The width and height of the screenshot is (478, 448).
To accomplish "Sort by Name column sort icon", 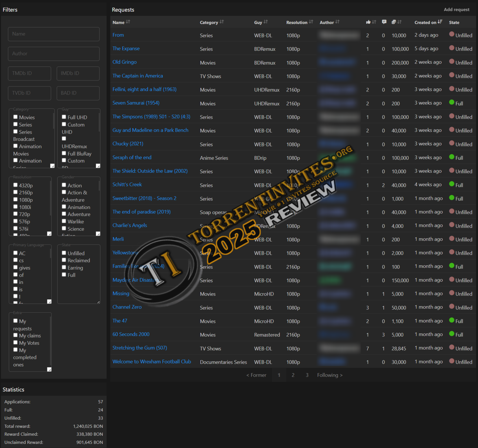I will click(128, 22).
